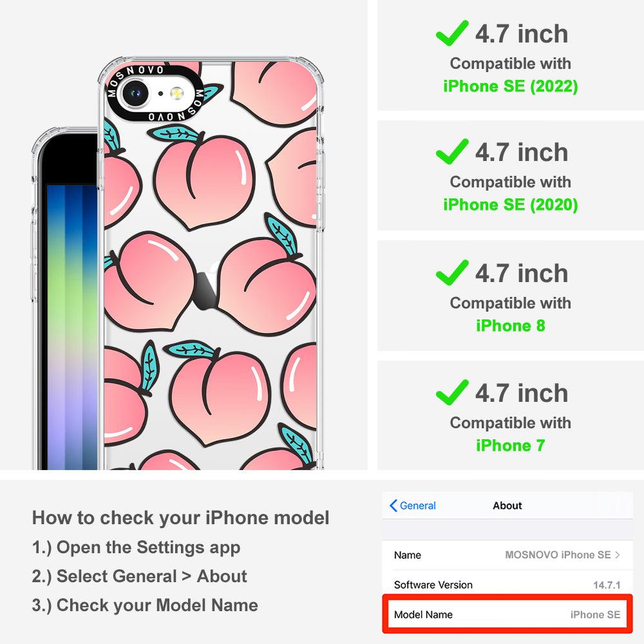Tap the back chevron next to General
Viewport: 644px width, 644px height.
tap(393, 506)
